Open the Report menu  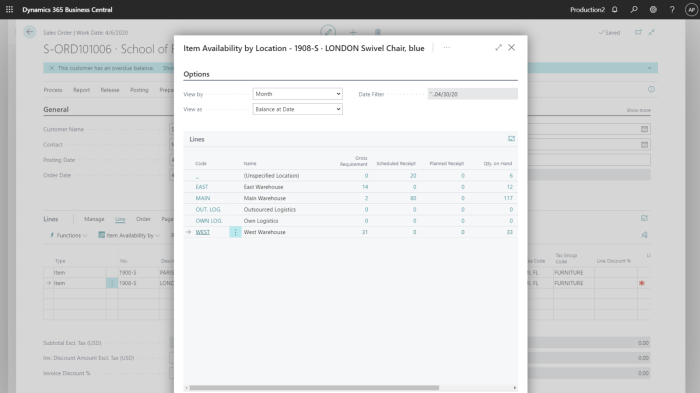82,90
